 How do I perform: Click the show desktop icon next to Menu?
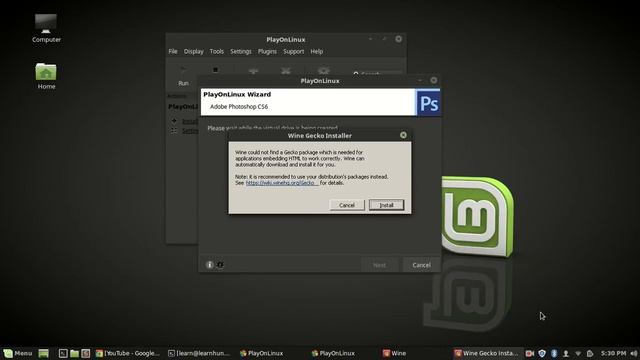click(43, 353)
